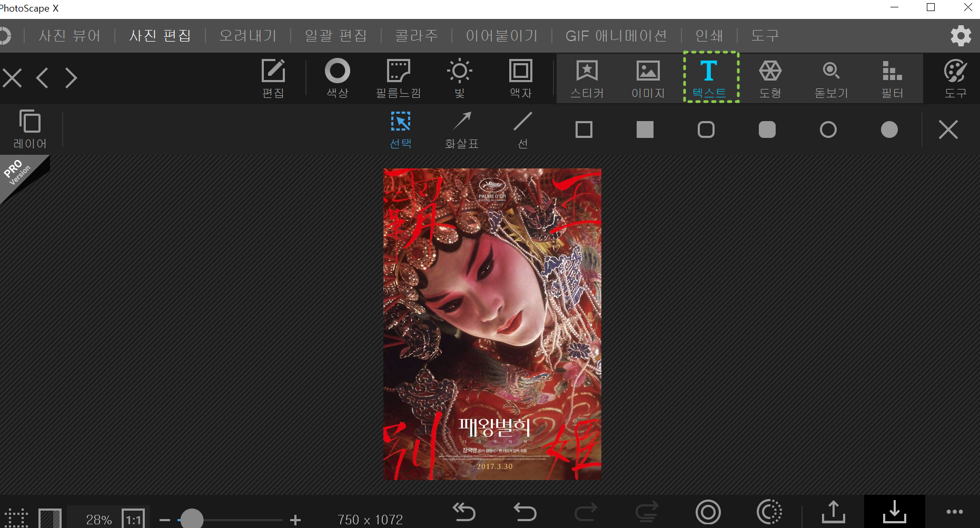Switch to 오려내기 tab
Viewport: 980px width, 528px height.
[248, 35]
